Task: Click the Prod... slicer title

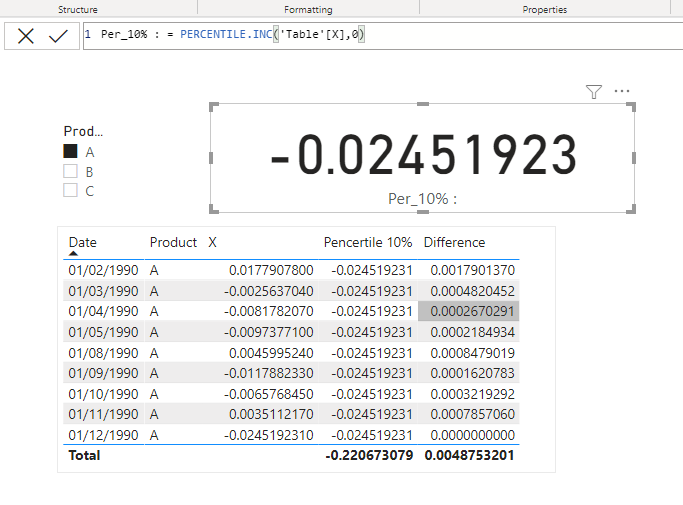Action: point(83,131)
